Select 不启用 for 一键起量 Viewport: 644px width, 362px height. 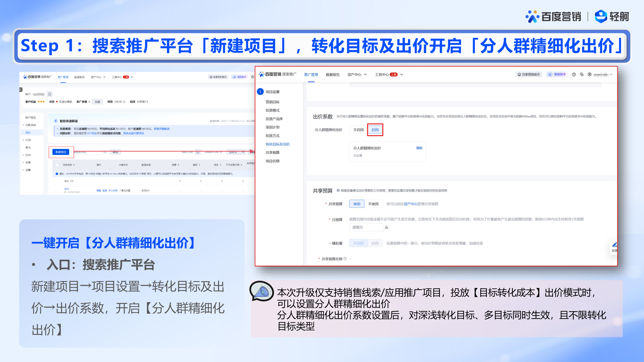point(358,243)
